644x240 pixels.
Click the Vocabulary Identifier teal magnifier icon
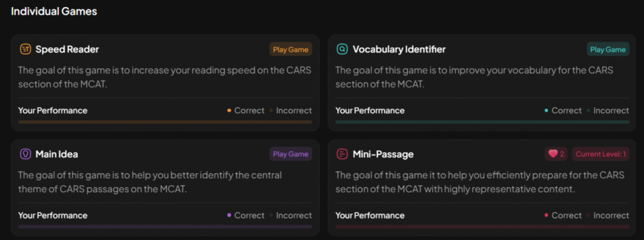(x=341, y=49)
